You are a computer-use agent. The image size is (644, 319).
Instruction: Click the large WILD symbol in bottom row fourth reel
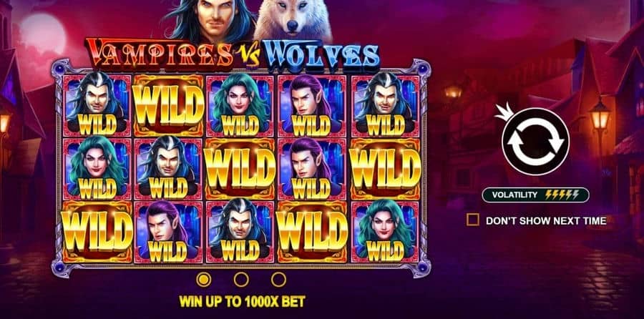312,232
